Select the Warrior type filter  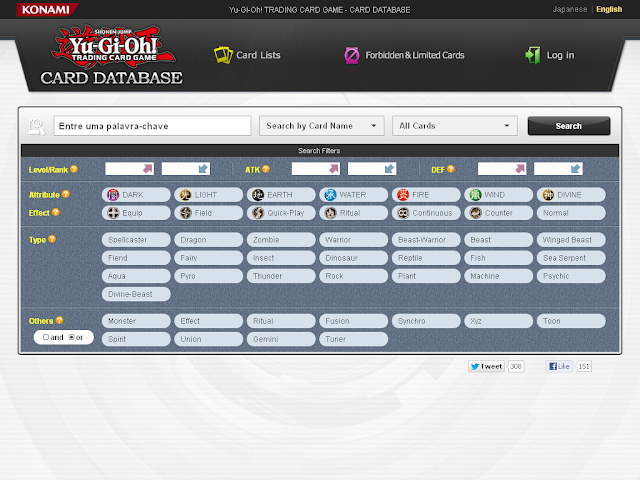tap(353, 240)
